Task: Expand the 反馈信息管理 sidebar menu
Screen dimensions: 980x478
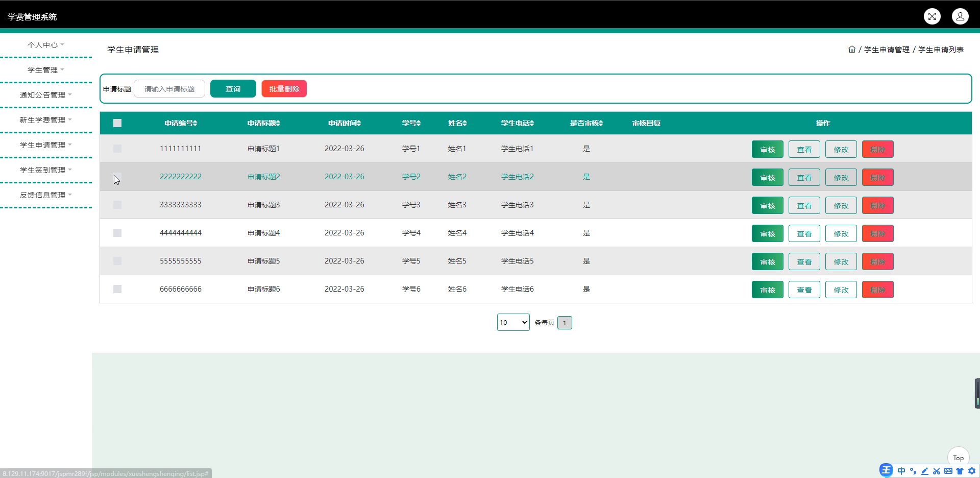Action: pos(46,195)
